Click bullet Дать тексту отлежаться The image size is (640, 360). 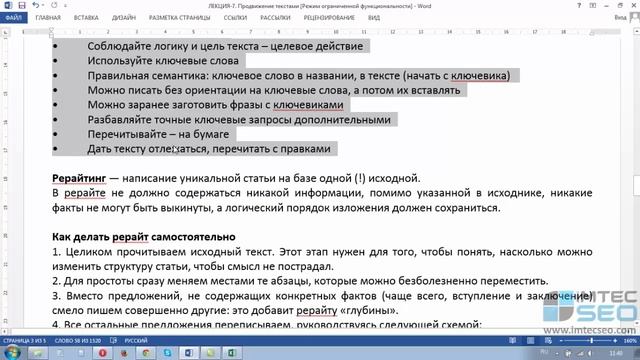pyautogui.click(x=209, y=149)
